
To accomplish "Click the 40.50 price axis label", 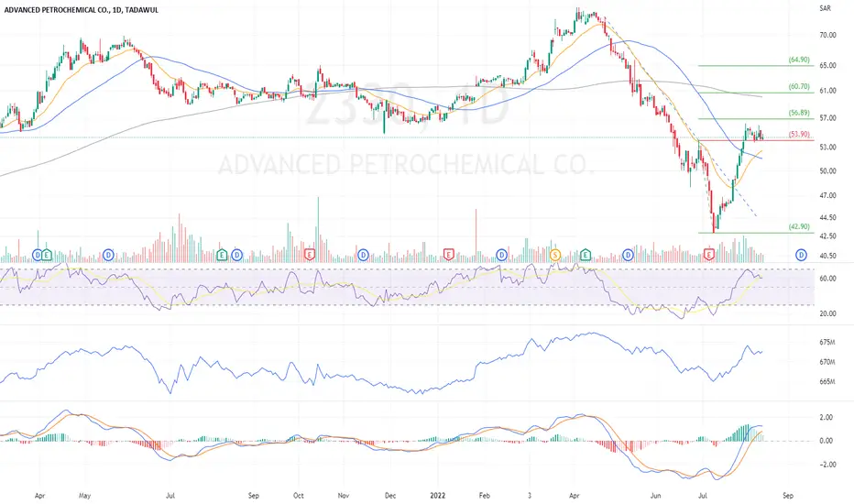I will click(x=827, y=256).
